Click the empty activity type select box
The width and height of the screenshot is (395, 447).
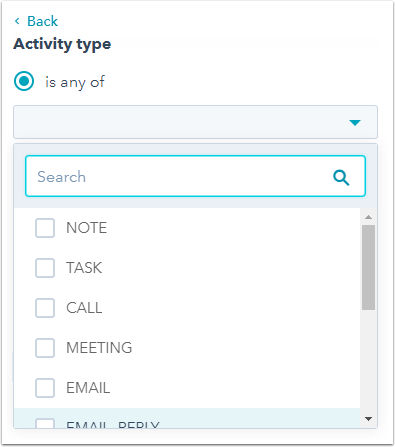point(195,122)
